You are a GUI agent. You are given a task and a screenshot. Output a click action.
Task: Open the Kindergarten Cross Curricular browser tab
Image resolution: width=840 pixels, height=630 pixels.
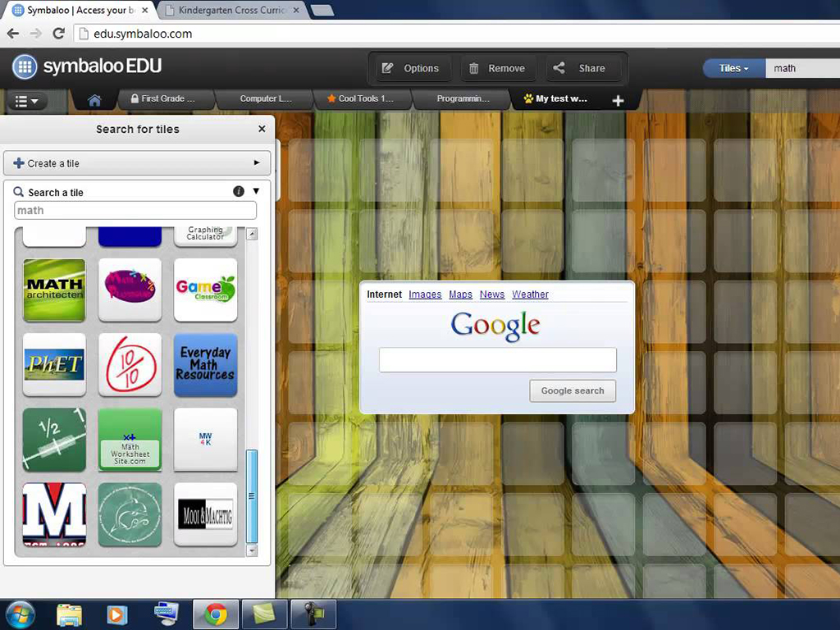(232, 11)
